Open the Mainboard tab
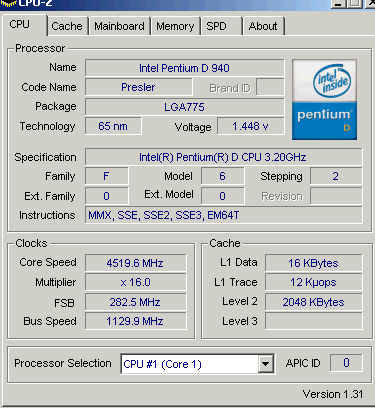 pos(119,26)
